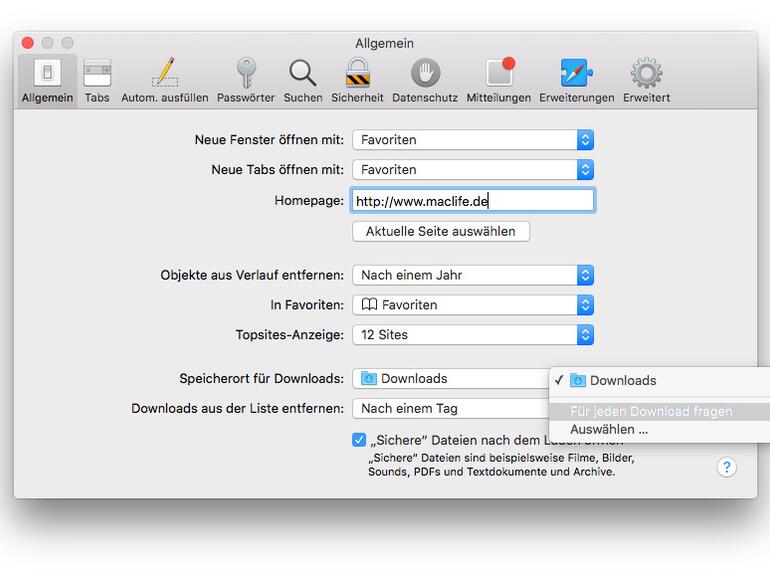Open the Erweiterungen puzzle piece pane
The width and height of the screenshot is (770, 578).
[577, 81]
